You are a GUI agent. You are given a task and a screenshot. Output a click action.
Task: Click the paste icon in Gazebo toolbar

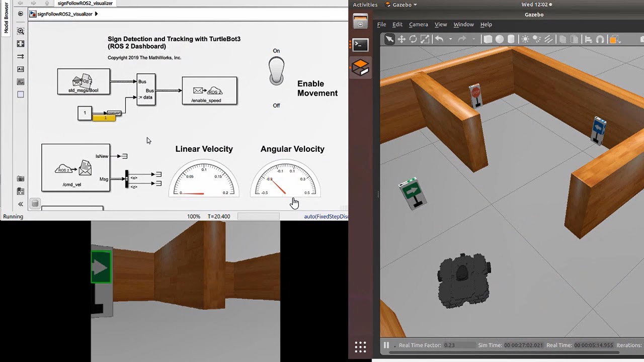coord(574,39)
